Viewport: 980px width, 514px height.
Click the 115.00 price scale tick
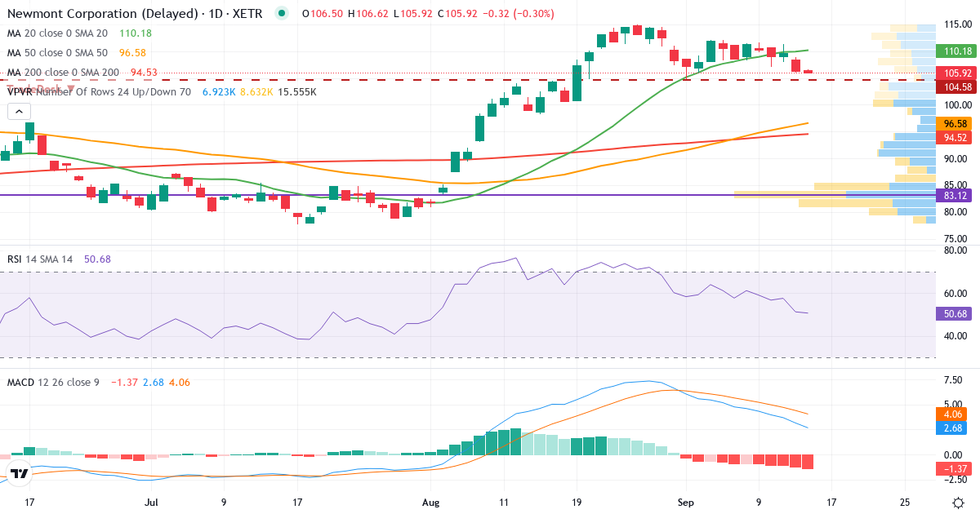click(956, 24)
